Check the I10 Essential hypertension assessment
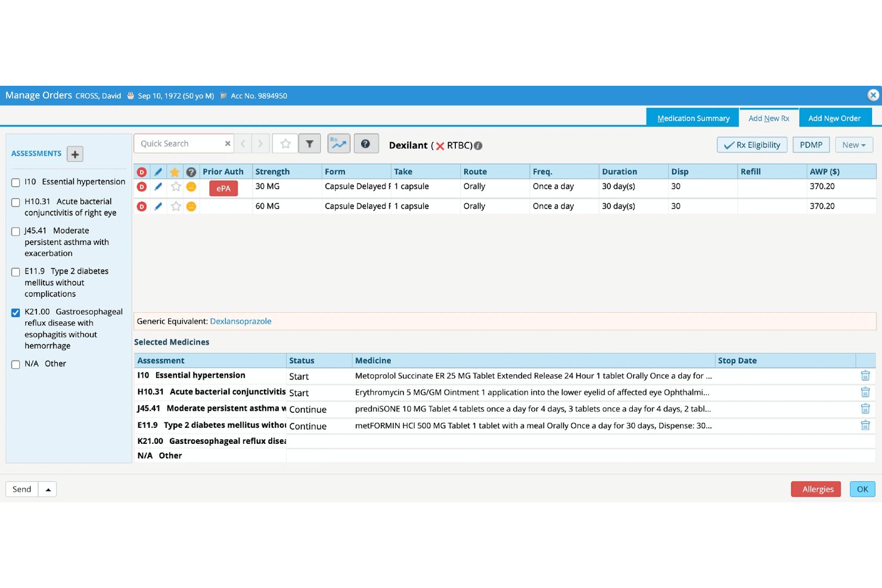The image size is (882, 588). pyautogui.click(x=15, y=182)
